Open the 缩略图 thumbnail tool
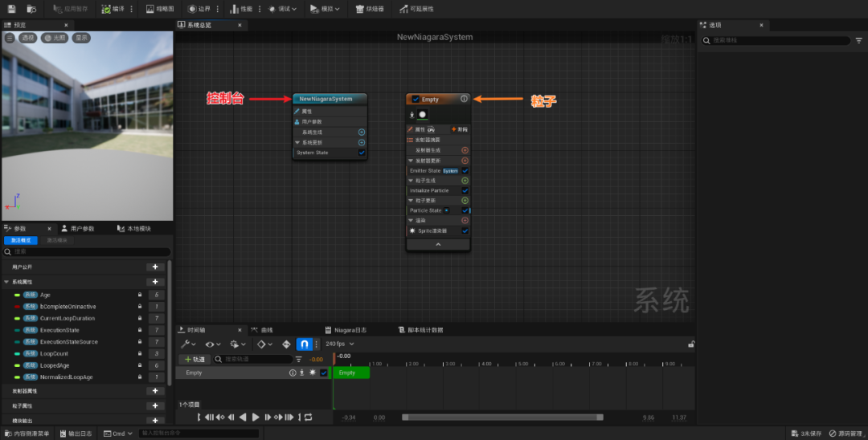 coord(160,9)
